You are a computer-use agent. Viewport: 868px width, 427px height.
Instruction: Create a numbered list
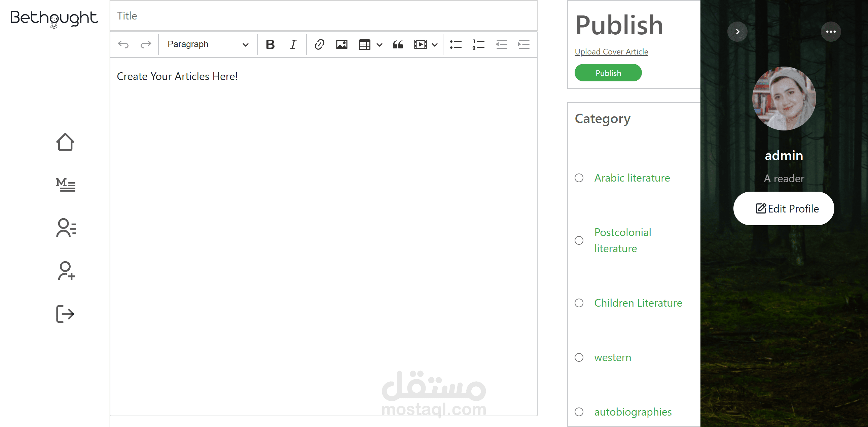click(478, 44)
